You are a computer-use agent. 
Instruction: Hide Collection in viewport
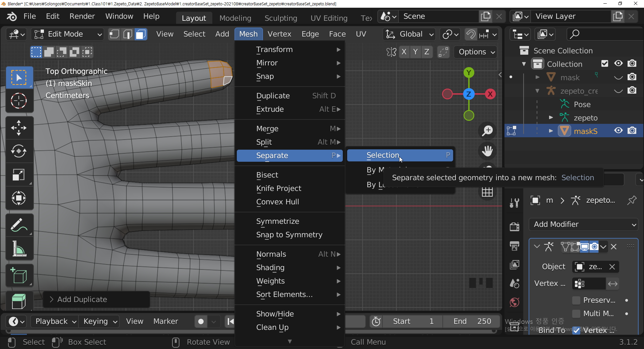pos(619,64)
